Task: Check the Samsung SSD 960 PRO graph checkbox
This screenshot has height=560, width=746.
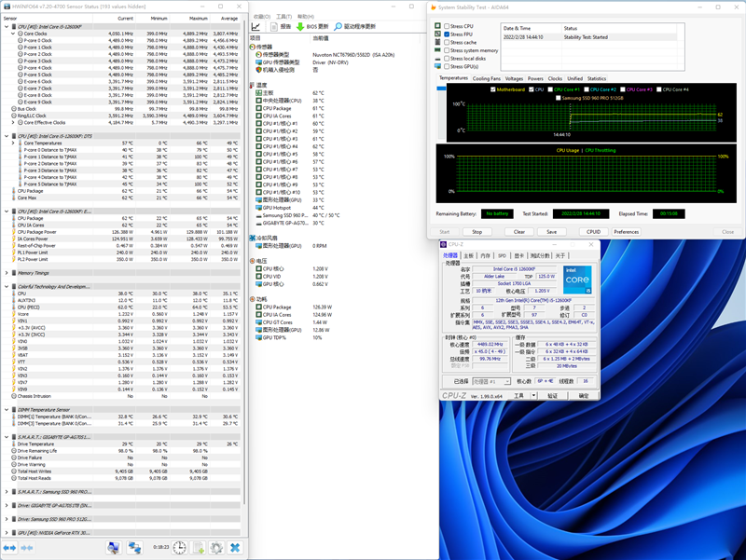Action: coord(559,98)
